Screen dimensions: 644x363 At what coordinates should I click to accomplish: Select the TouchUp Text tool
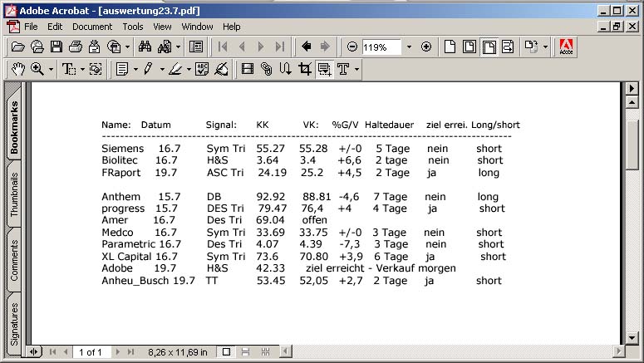[343, 69]
